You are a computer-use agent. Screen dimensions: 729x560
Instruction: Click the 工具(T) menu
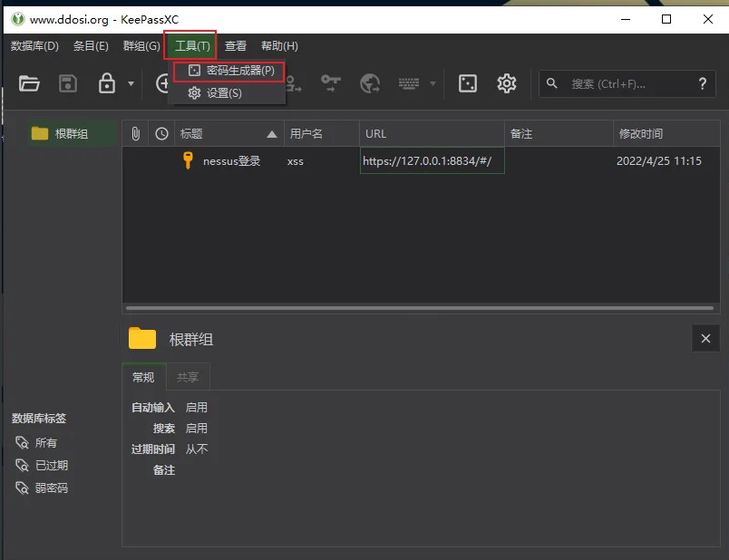pyautogui.click(x=192, y=46)
